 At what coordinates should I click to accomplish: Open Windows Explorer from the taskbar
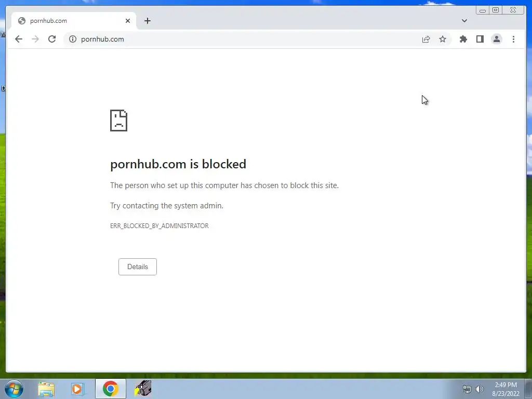click(46, 389)
